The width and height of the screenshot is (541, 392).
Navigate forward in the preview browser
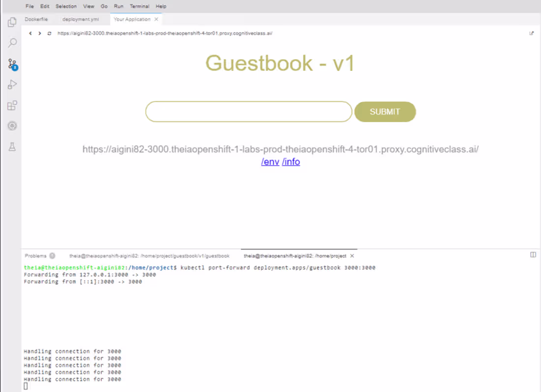(x=39, y=33)
